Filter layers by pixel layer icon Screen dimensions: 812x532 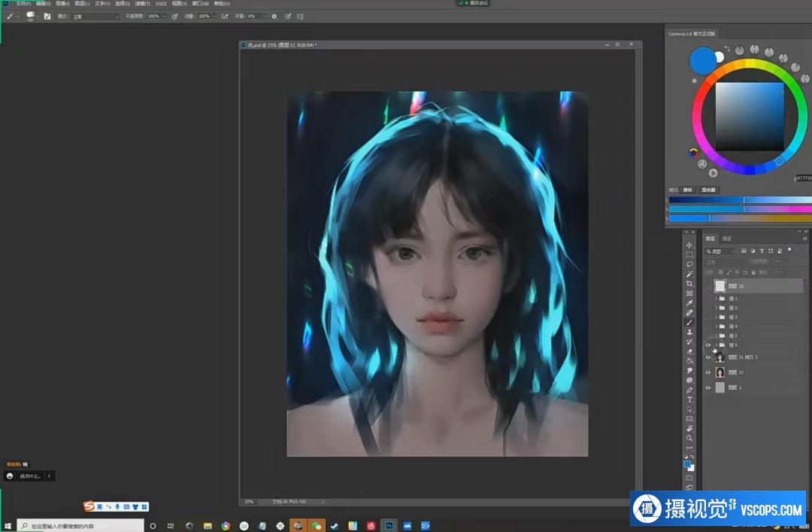pyautogui.click(x=744, y=251)
